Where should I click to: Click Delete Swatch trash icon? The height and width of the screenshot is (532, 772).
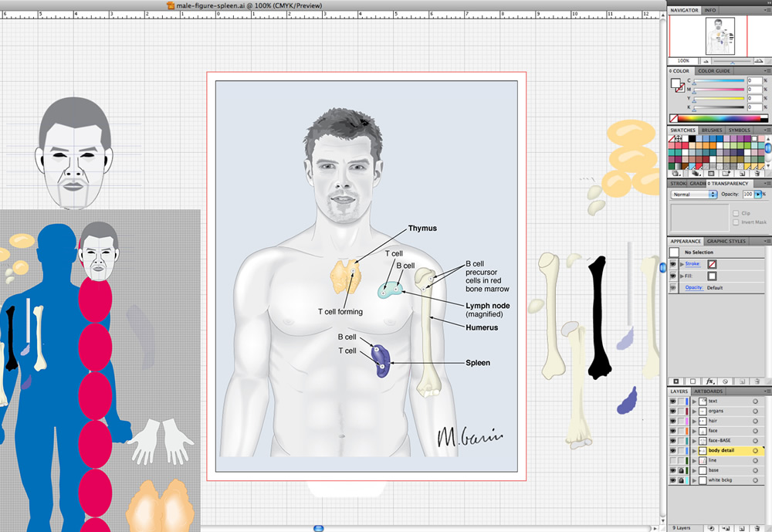pyautogui.click(x=758, y=174)
